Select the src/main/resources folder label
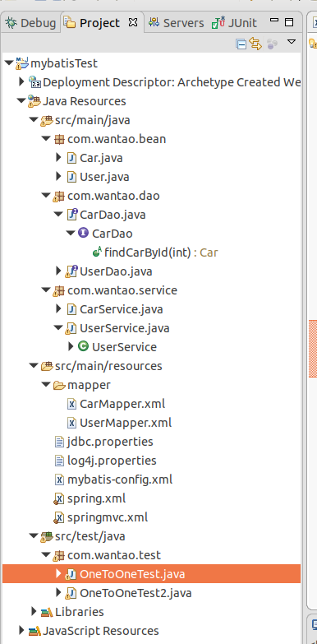Viewport: 317px width, 644px height. pos(108,365)
